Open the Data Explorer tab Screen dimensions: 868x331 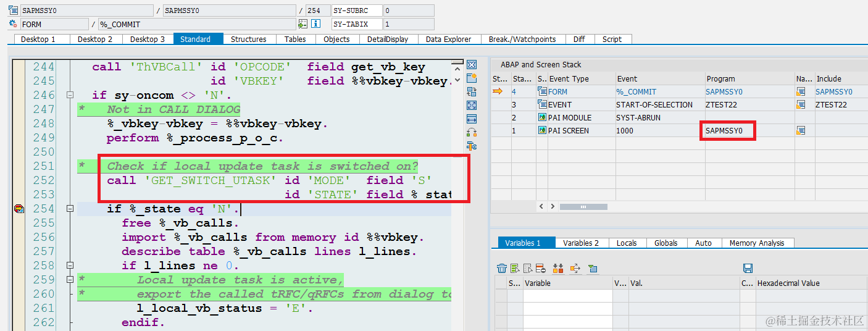click(x=449, y=39)
